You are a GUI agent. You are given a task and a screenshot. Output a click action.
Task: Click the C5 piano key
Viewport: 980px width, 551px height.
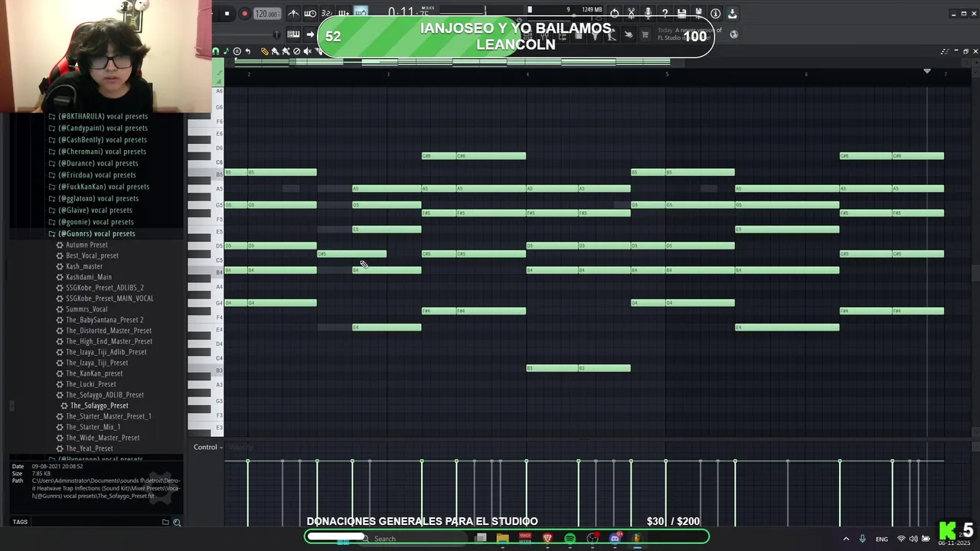(204, 260)
